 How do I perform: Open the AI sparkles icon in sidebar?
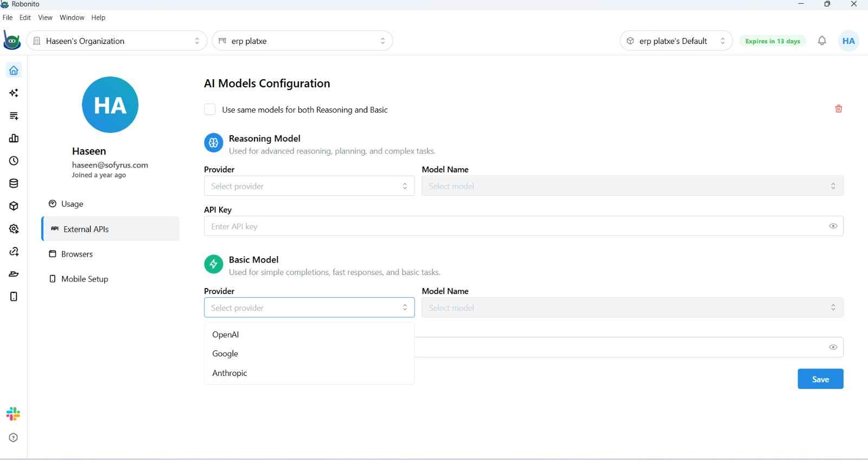(14, 93)
